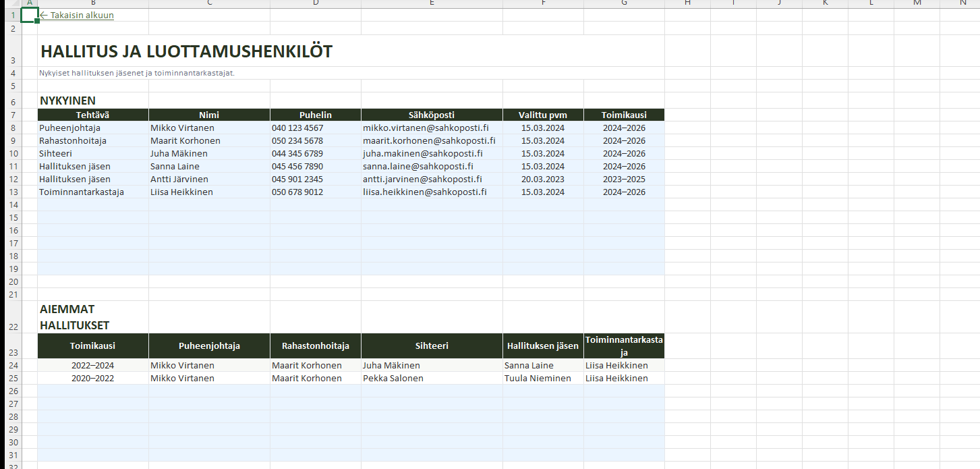980x469 pixels.
Task: Select the column N header
Action: point(962,3)
